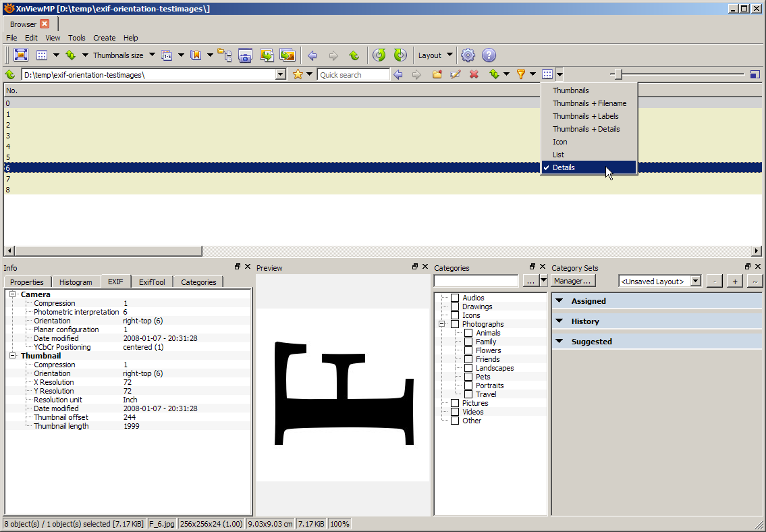The image size is (766, 532).
Task: Click the Quick search field
Action: tap(353, 75)
